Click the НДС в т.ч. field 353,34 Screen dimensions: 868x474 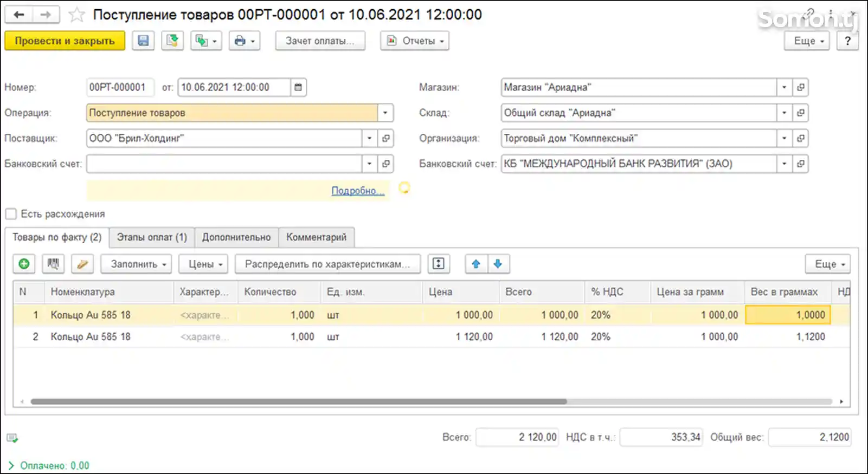pos(661,437)
